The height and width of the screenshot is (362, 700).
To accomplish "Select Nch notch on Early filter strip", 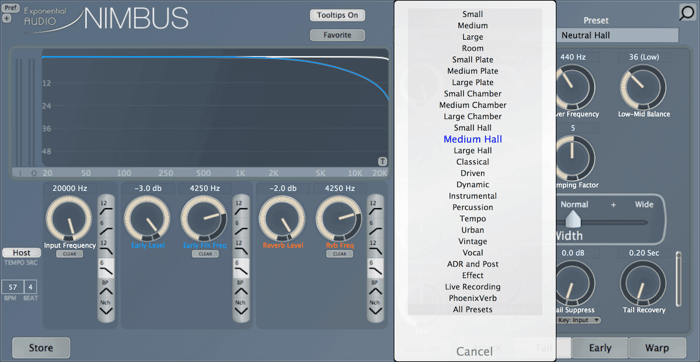I will 241,308.
